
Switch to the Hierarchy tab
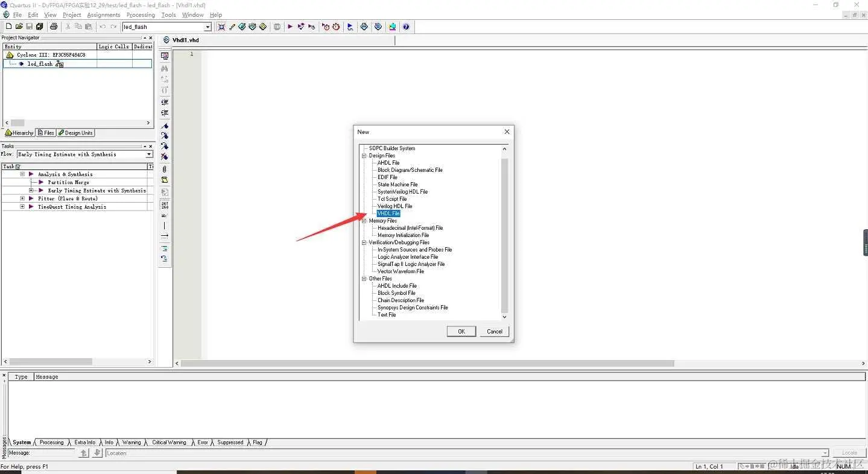point(19,133)
